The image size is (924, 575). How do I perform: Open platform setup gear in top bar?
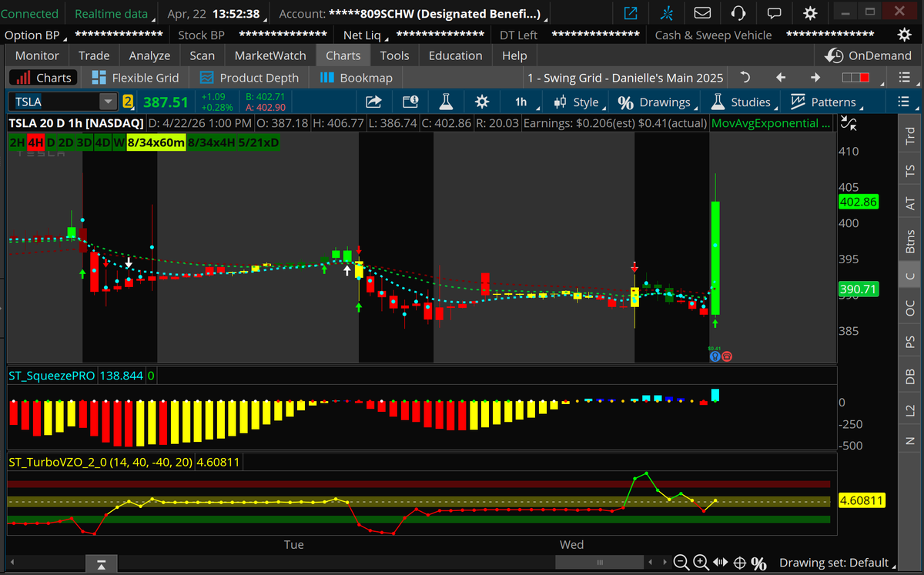(x=810, y=14)
